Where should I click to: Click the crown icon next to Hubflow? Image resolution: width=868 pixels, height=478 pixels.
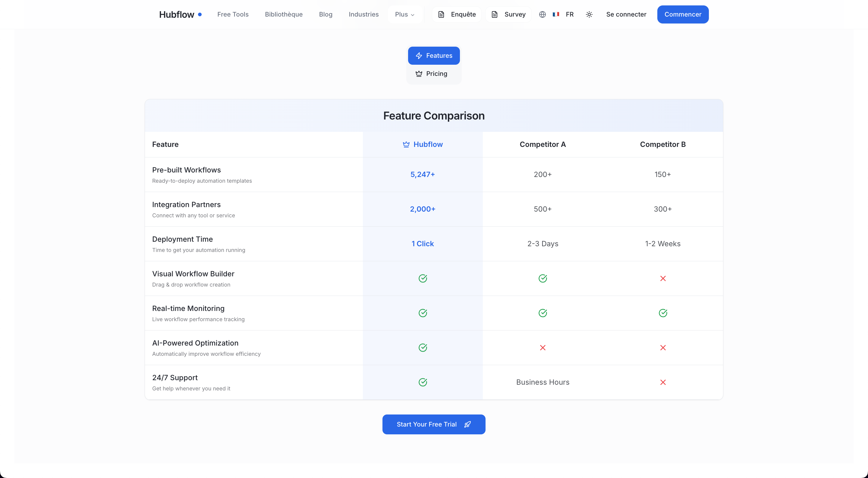click(x=406, y=144)
